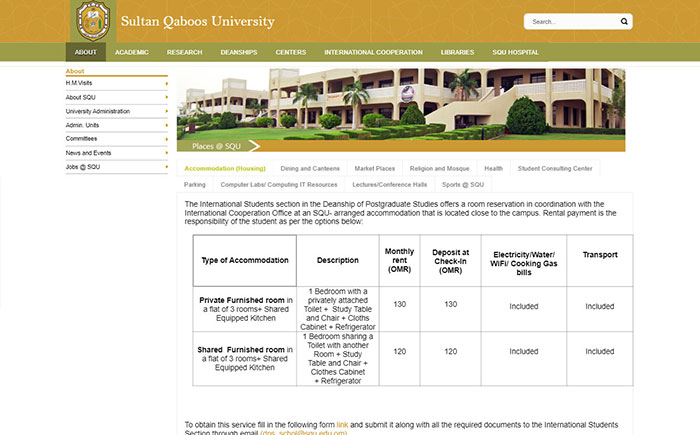Select the Sports @ SQU tab
The height and width of the screenshot is (435, 700).
[x=463, y=184]
